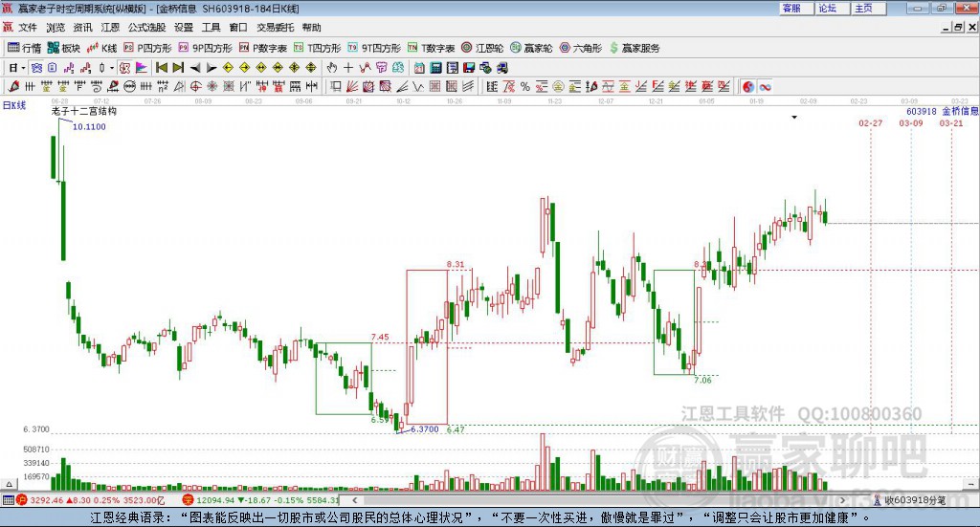
Task: Open the 工具 menu
Action: 211,28
